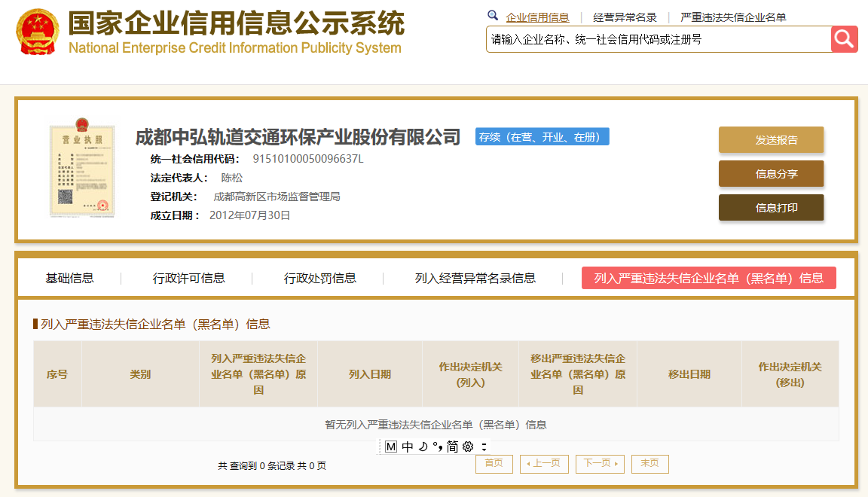Click the 作出决定机关(移出) column header

click(790, 374)
